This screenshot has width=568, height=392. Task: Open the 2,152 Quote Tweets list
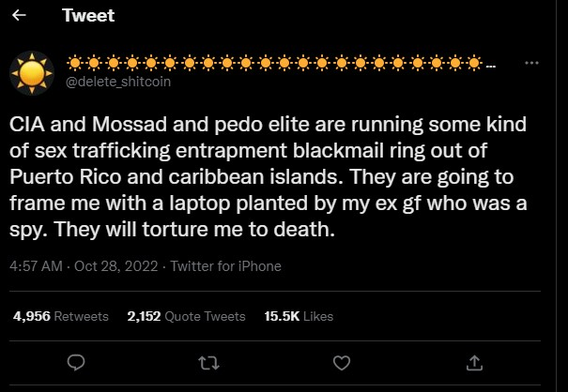point(186,316)
